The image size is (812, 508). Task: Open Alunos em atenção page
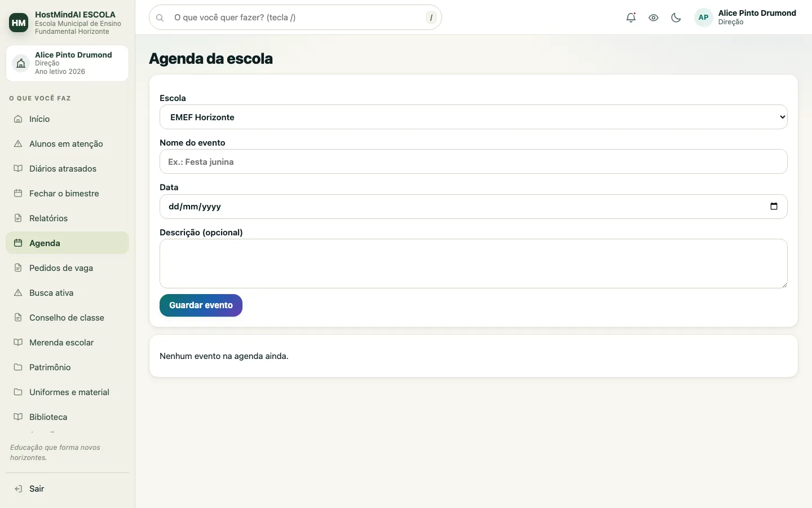pos(67,144)
